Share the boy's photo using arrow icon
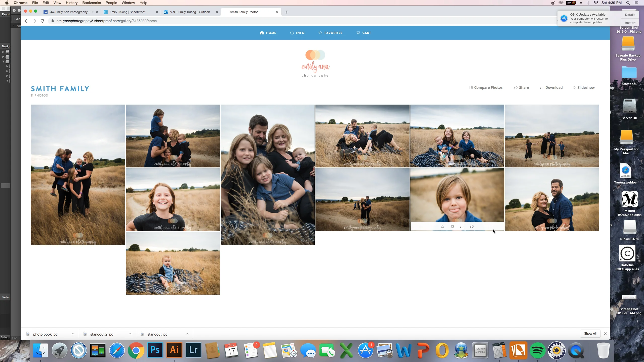Image resolution: width=644 pixels, height=362 pixels. click(472, 227)
